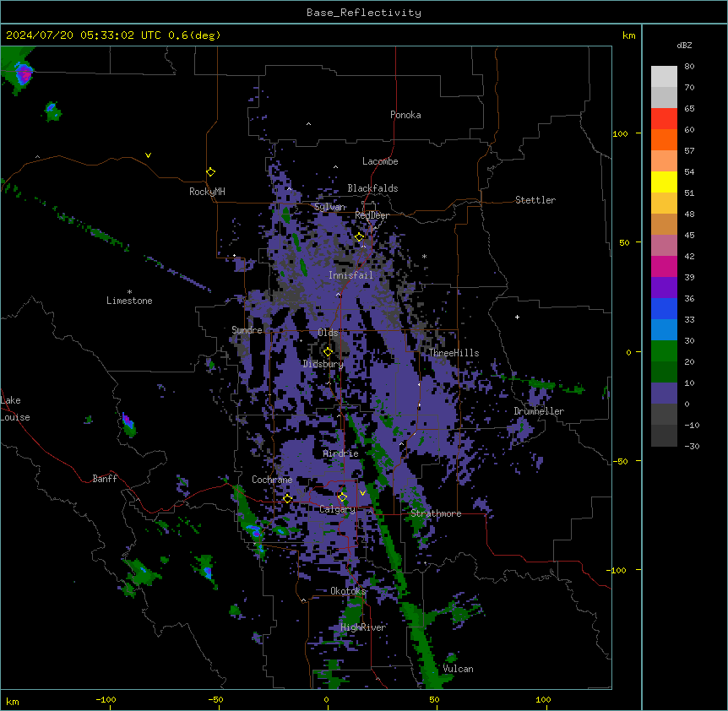Image resolution: width=728 pixels, height=711 pixels.
Task: Click the magenta storm cell in top-left corner
Action: click(24, 73)
